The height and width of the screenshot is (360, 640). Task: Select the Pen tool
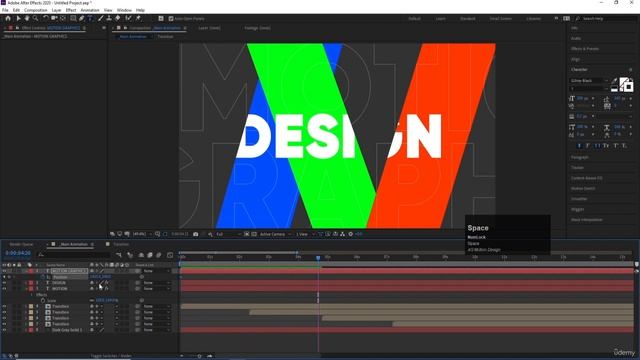click(82, 18)
